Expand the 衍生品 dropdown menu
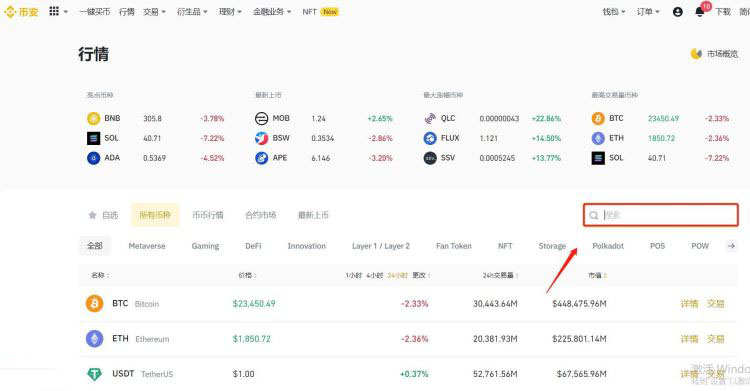Image resolution: width=750 pixels, height=391 pixels. [192, 12]
